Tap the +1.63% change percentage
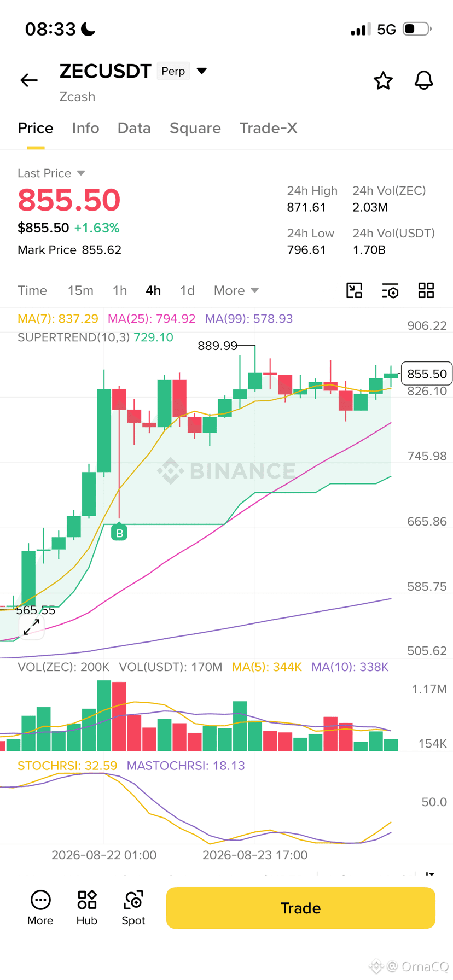The image size is (453, 980). (97, 228)
